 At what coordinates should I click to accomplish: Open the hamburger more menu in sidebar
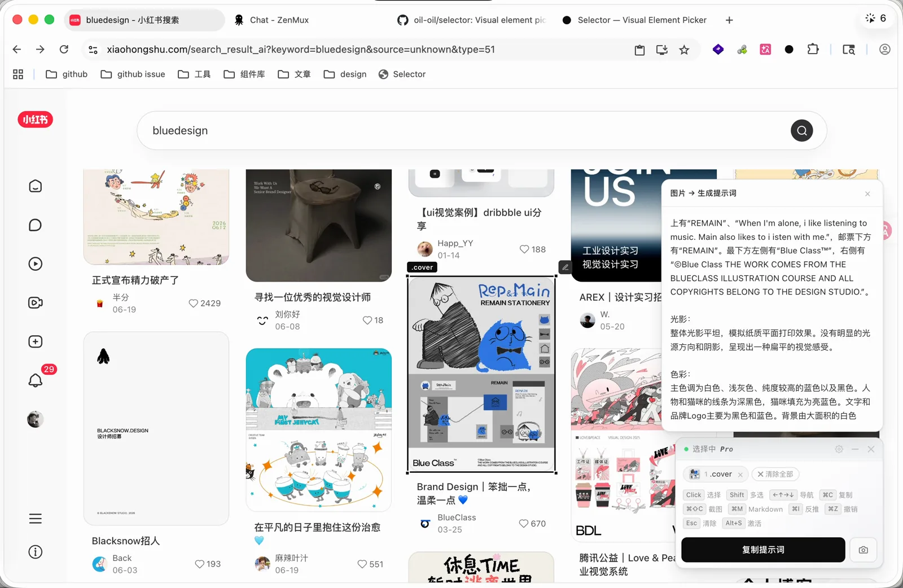coord(35,519)
